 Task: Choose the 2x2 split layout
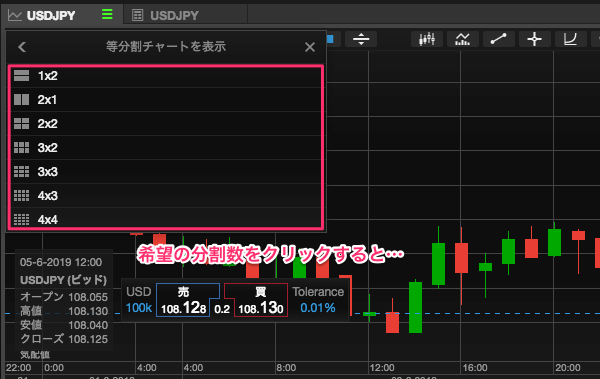tap(166, 124)
